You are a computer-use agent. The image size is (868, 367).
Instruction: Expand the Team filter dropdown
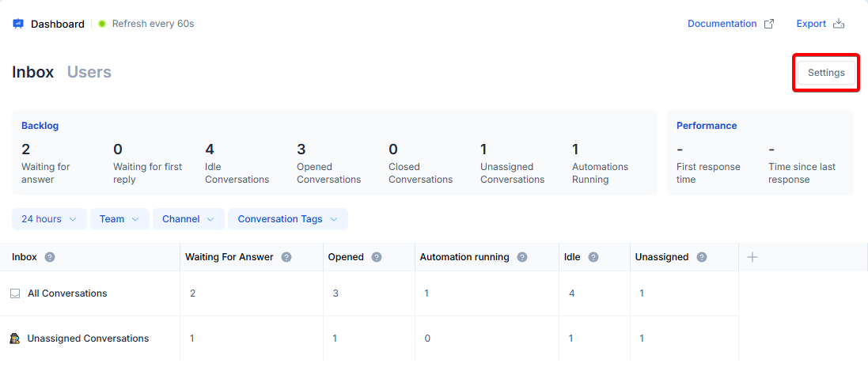119,219
